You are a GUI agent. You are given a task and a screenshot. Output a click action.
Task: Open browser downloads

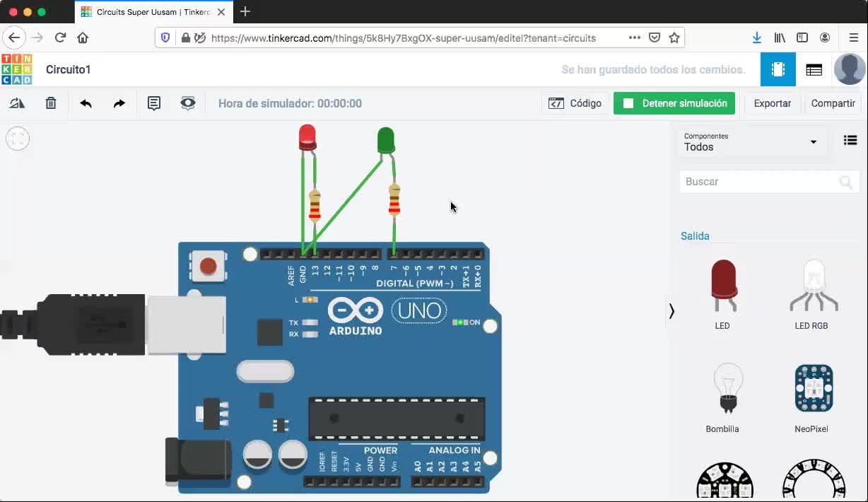tap(757, 38)
